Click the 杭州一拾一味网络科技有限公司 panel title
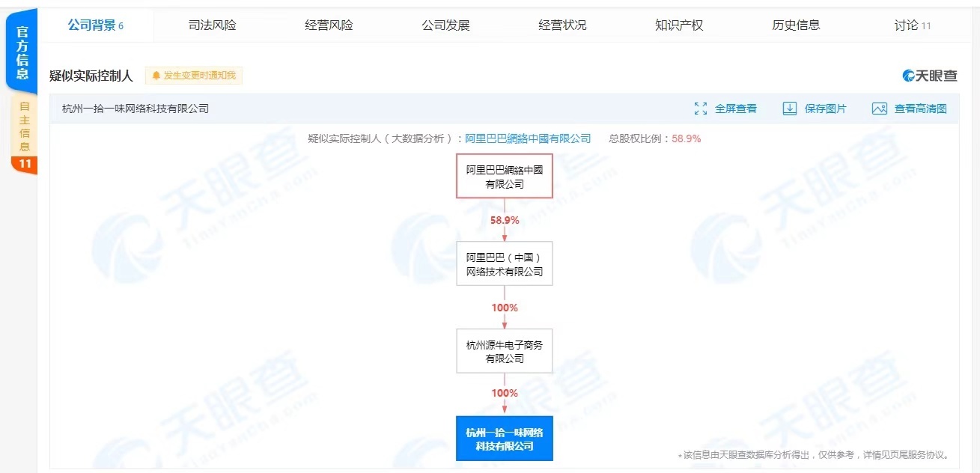The image size is (980, 473). tap(135, 109)
